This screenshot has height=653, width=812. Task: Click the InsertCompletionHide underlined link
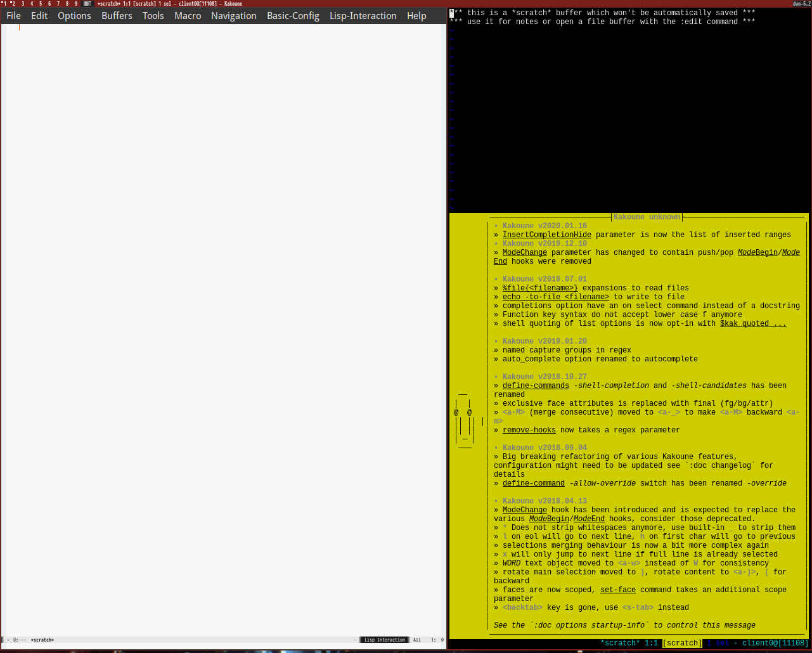(x=546, y=235)
